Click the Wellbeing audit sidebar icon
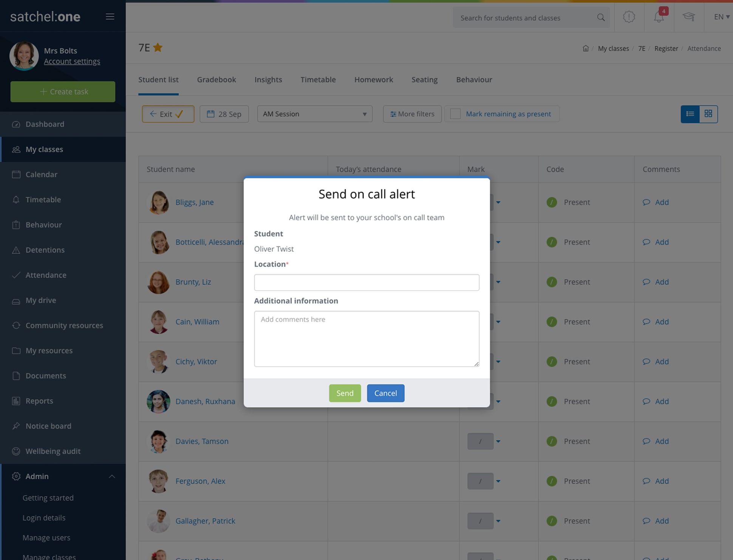The height and width of the screenshot is (560, 733). (x=16, y=450)
